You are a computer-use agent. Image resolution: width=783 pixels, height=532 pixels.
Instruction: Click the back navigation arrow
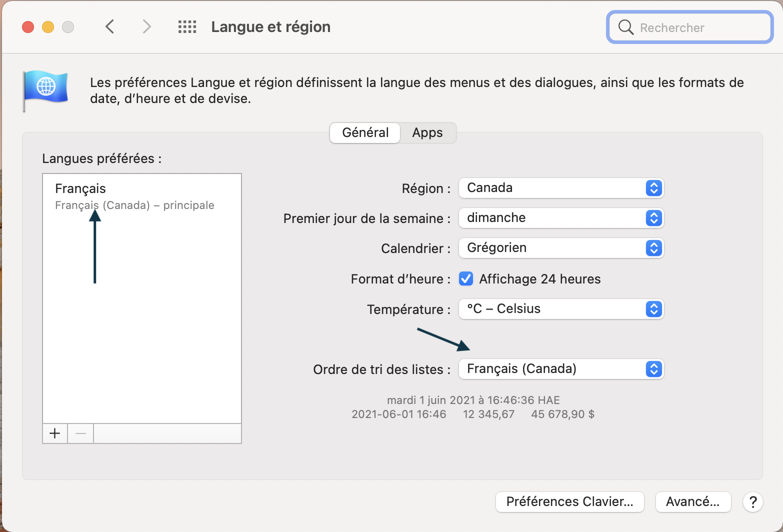point(110,26)
